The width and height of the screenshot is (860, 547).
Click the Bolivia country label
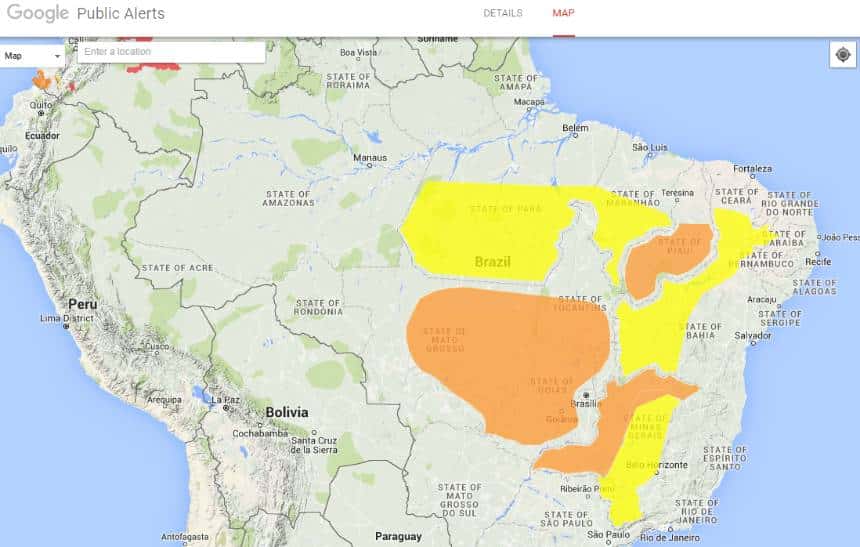click(287, 412)
